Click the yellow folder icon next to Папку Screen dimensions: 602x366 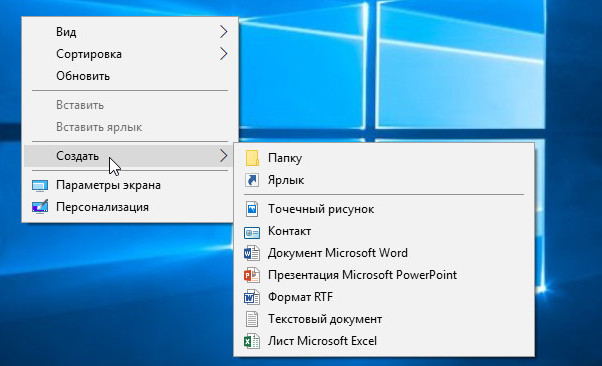pyautogui.click(x=252, y=158)
